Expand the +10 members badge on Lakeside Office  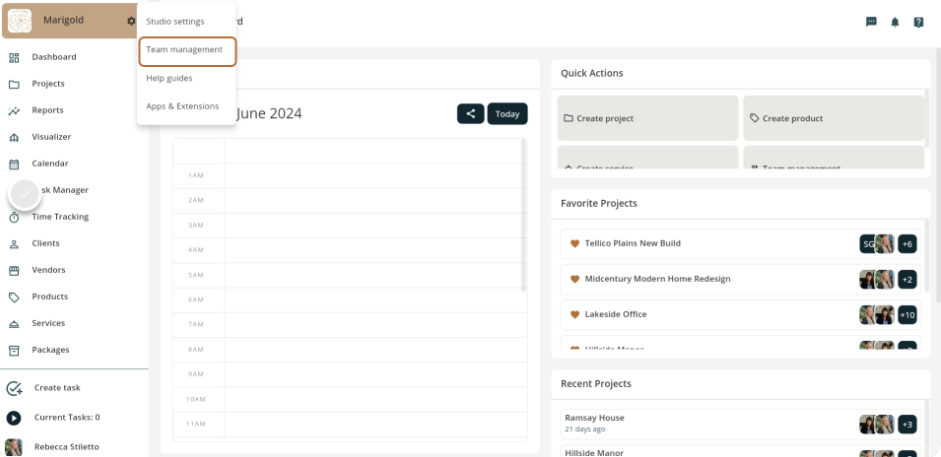point(907,315)
